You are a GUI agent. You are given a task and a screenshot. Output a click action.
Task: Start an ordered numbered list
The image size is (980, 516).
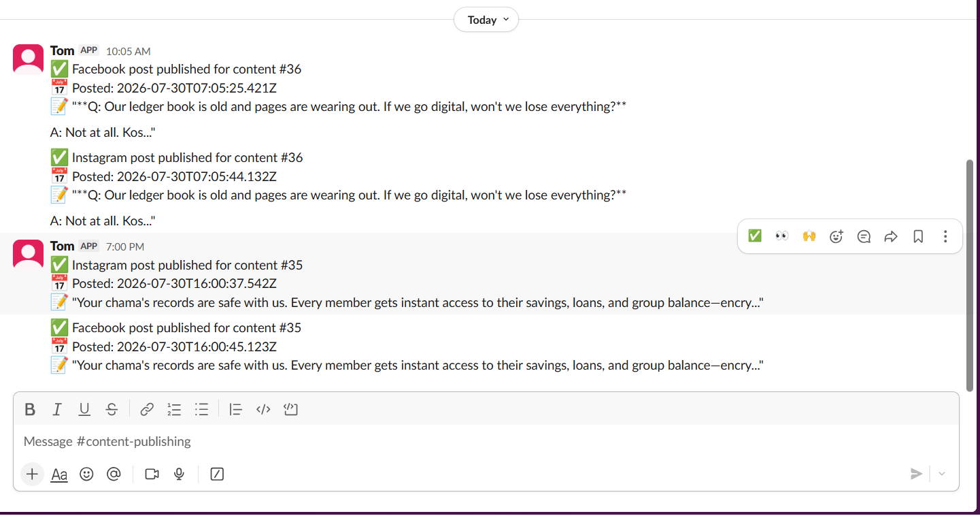(174, 409)
